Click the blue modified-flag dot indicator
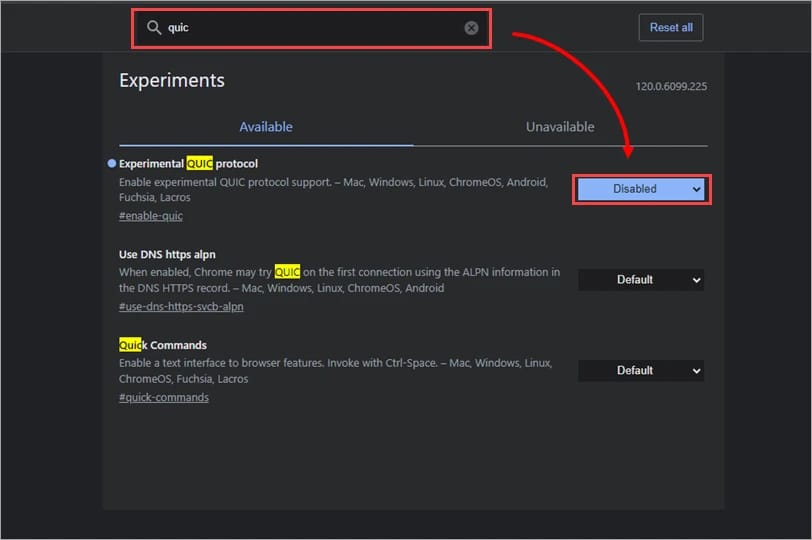This screenshot has width=812, height=540. [111, 163]
